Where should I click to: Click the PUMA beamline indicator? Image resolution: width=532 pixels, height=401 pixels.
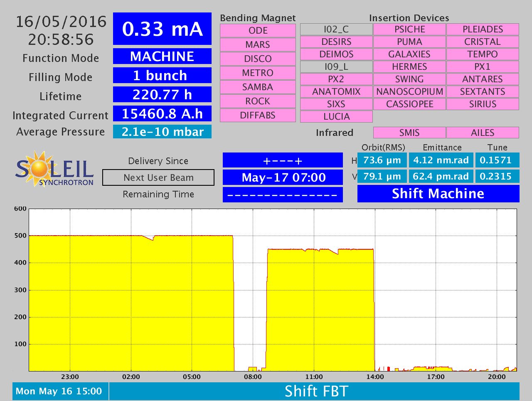tap(409, 42)
